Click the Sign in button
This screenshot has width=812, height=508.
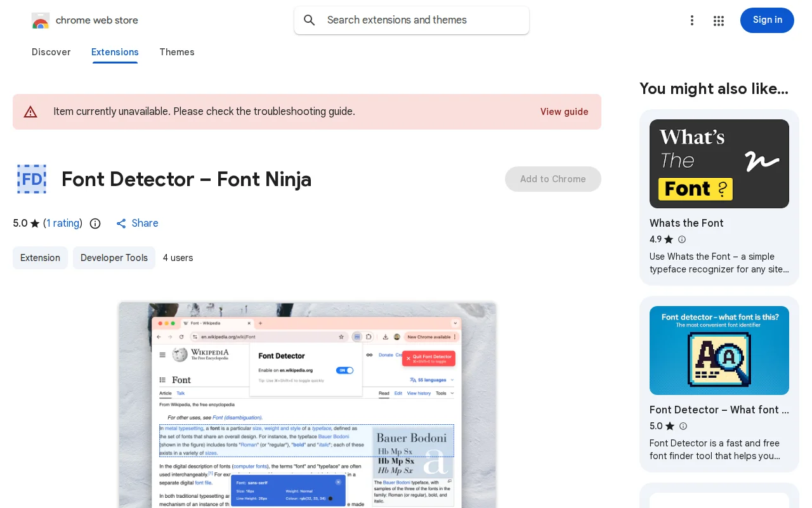(x=767, y=20)
